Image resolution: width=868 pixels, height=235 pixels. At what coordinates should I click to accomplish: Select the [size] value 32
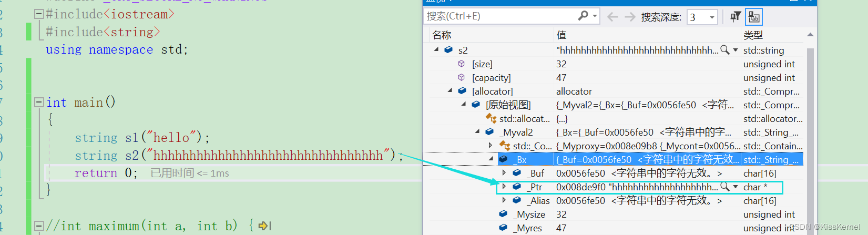(561, 64)
